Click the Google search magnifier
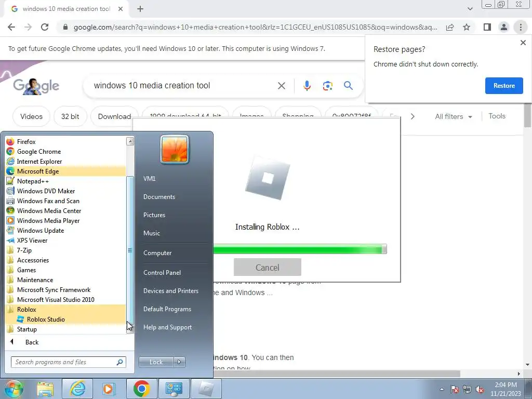Viewport: 532px width, 399px height. click(348, 86)
